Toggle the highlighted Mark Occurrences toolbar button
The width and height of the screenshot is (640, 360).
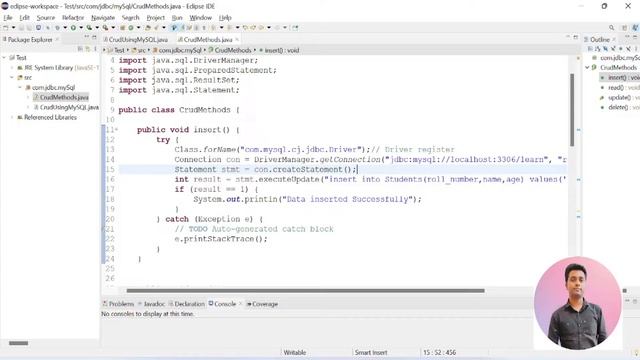point(174,28)
